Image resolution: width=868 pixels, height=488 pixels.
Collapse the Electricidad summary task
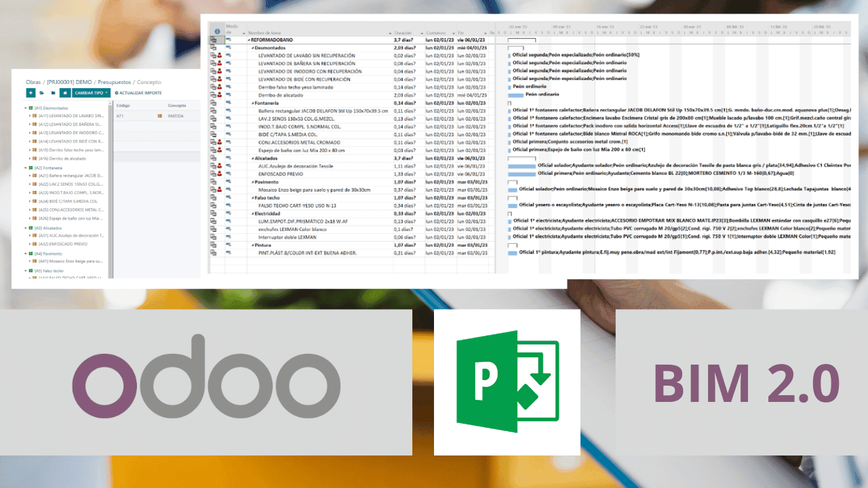point(252,213)
